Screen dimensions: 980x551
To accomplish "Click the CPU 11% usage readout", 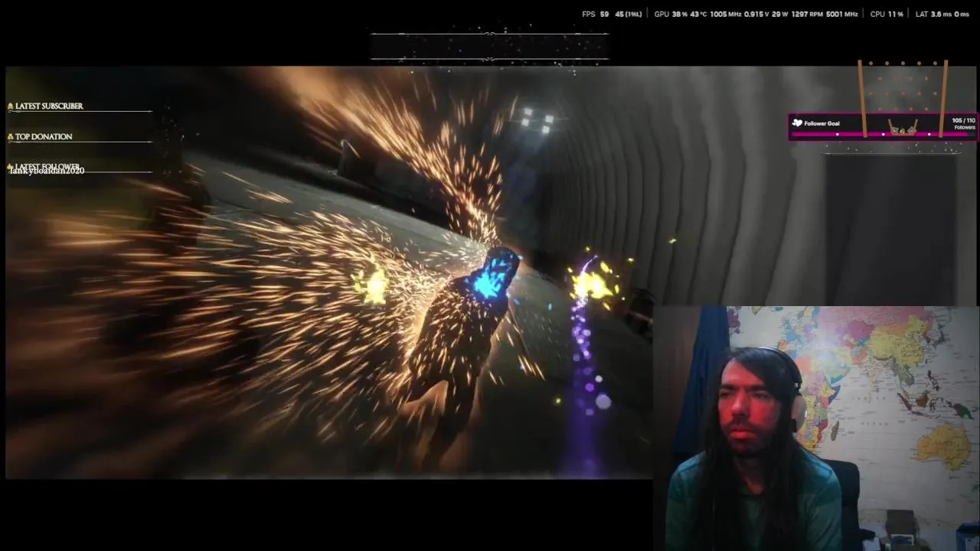I will (887, 15).
